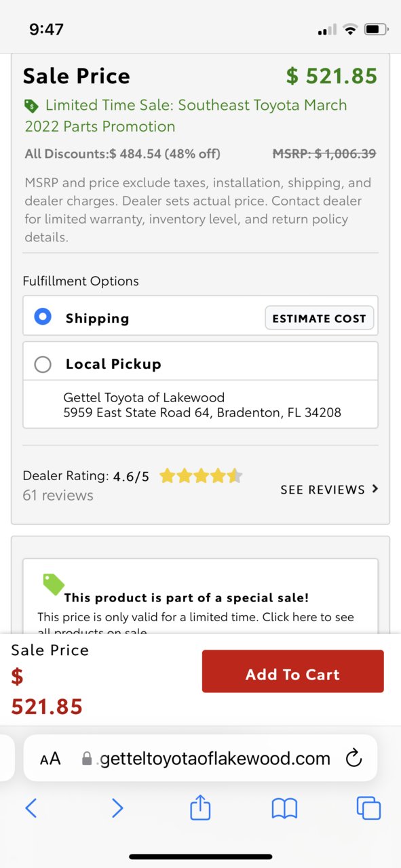The width and height of the screenshot is (401, 868).
Task: Open Safari bookmarks book icon
Action: click(284, 808)
